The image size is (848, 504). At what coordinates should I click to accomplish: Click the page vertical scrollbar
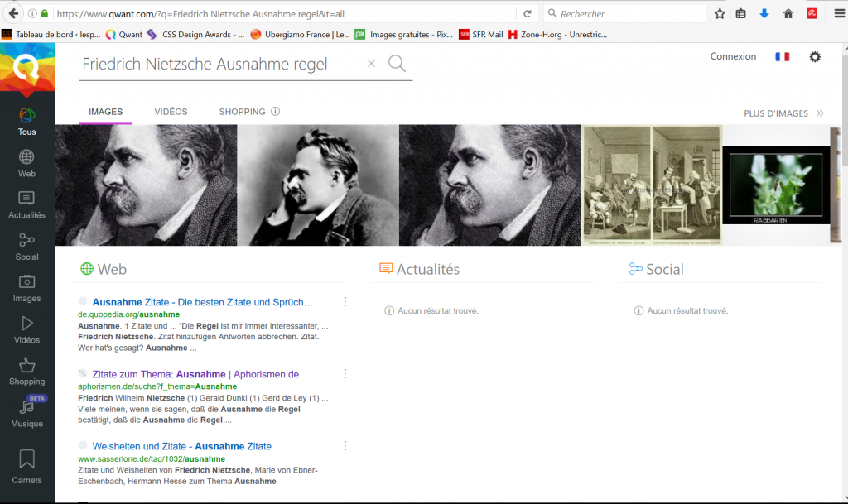(844, 273)
